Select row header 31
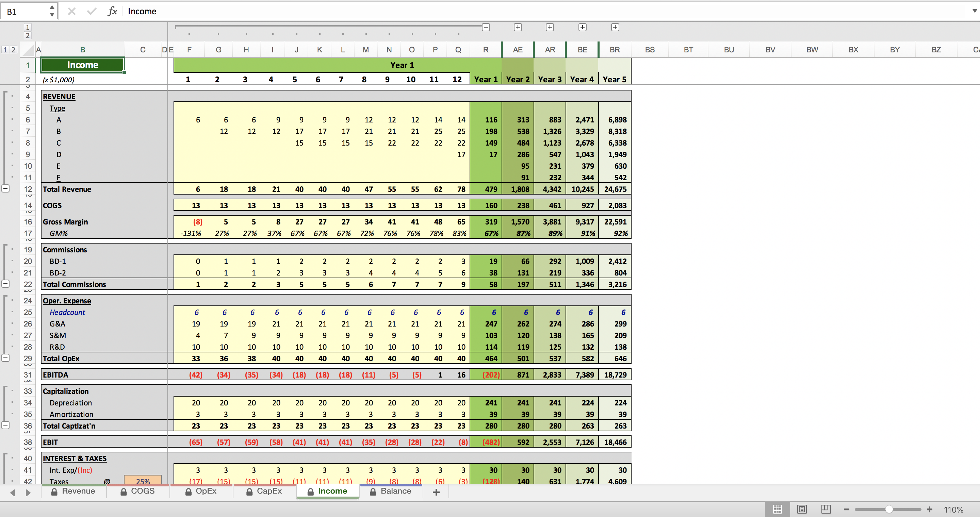The height and width of the screenshot is (517, 980). pos(28,375)
